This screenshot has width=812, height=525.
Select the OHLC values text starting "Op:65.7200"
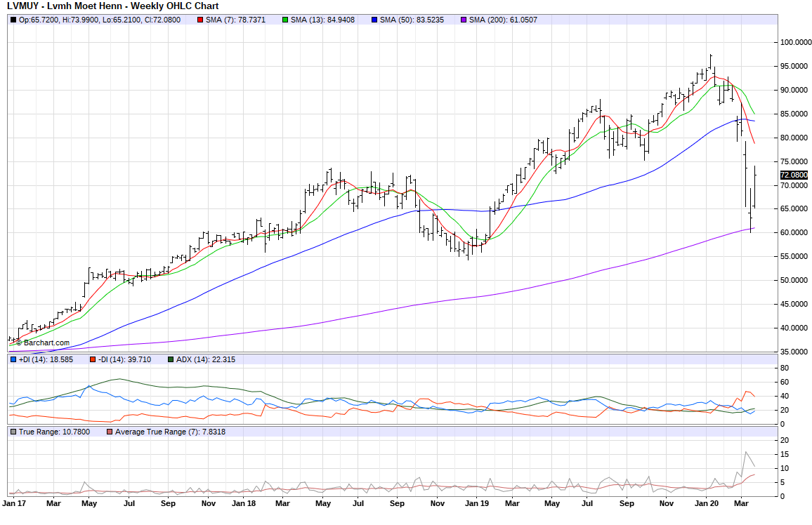[100, 20]
